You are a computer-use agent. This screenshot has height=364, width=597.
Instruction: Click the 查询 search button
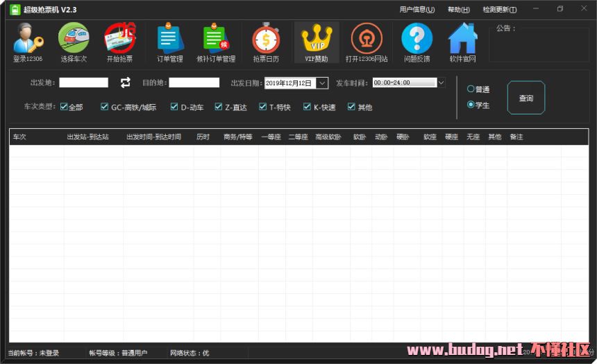[x=526, y=98]
